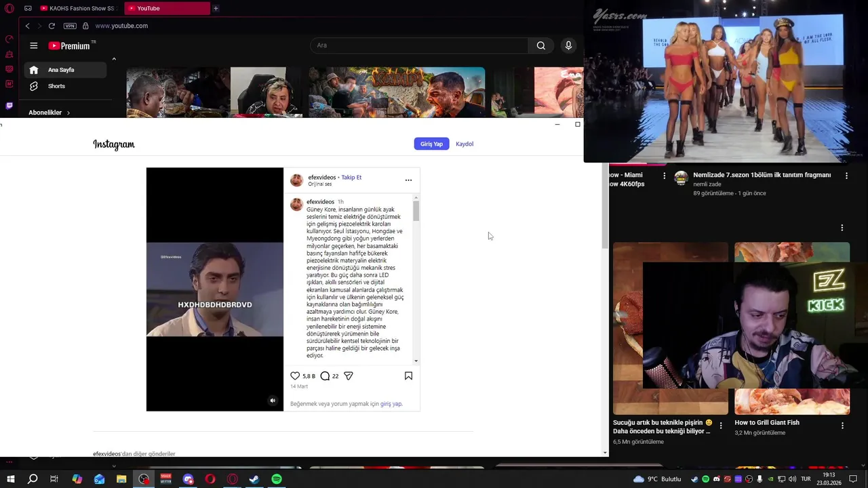This screenshot has width=868, height=488.
Task: Switch the TUR keyboard language
Action: pyautogui.click(x=806, y=479)
